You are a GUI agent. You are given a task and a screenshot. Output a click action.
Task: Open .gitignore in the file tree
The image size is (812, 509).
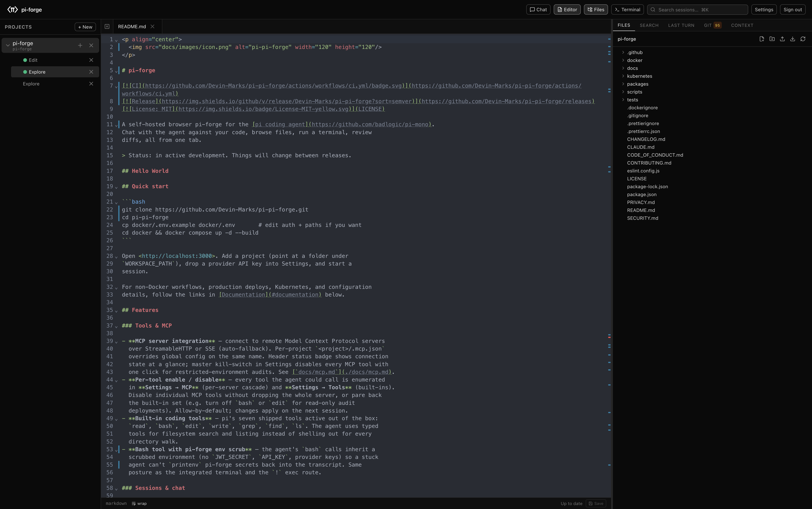pos(637,115)
